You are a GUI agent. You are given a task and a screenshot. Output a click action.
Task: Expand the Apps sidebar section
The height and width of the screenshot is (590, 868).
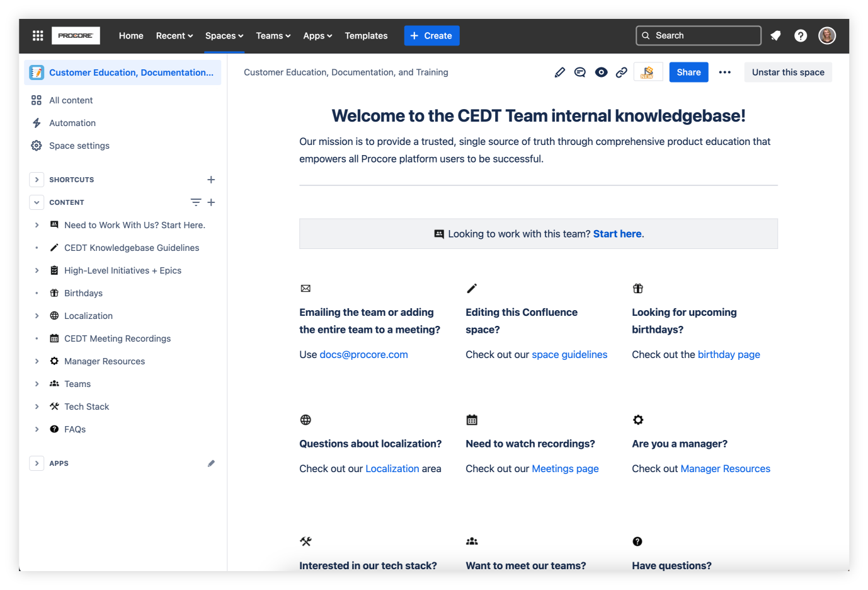click(37, 463)
